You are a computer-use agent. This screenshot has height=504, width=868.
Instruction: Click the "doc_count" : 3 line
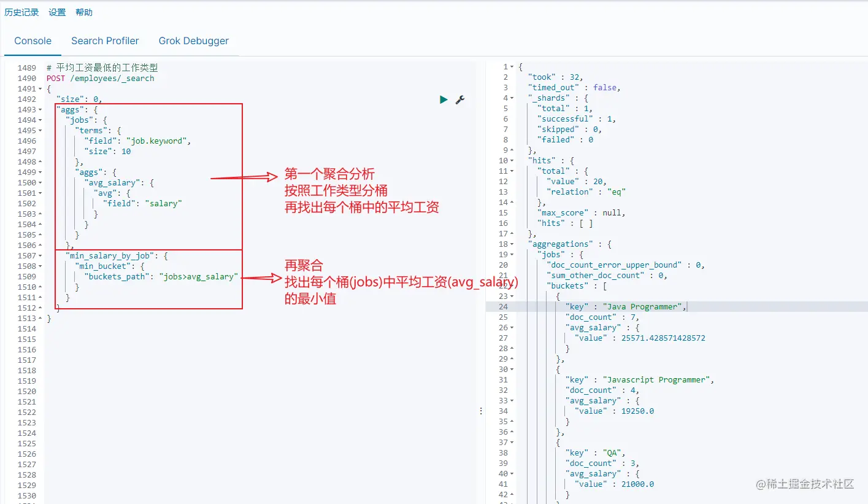click(x=603, y=463)
